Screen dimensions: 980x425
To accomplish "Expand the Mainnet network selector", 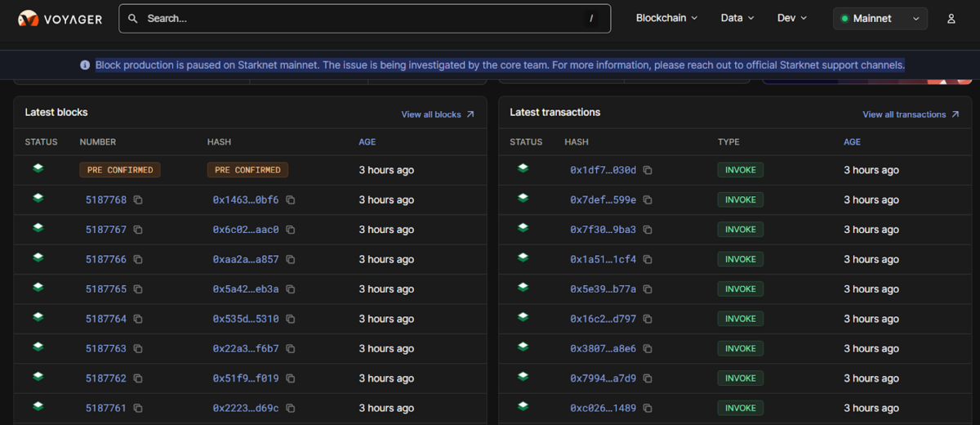I will [880, 18].
